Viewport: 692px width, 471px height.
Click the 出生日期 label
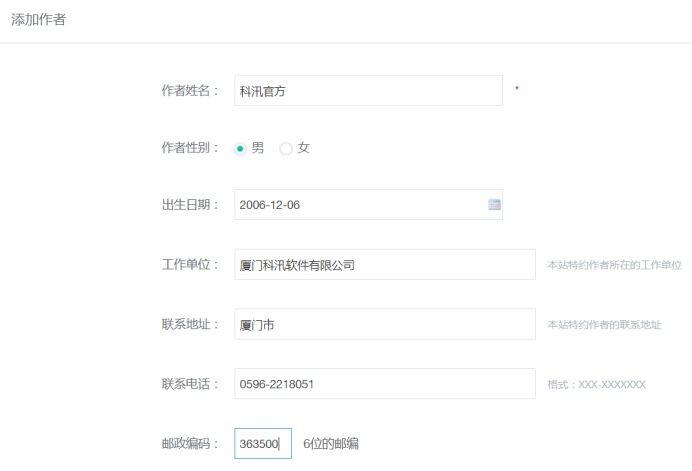point(190,205)
